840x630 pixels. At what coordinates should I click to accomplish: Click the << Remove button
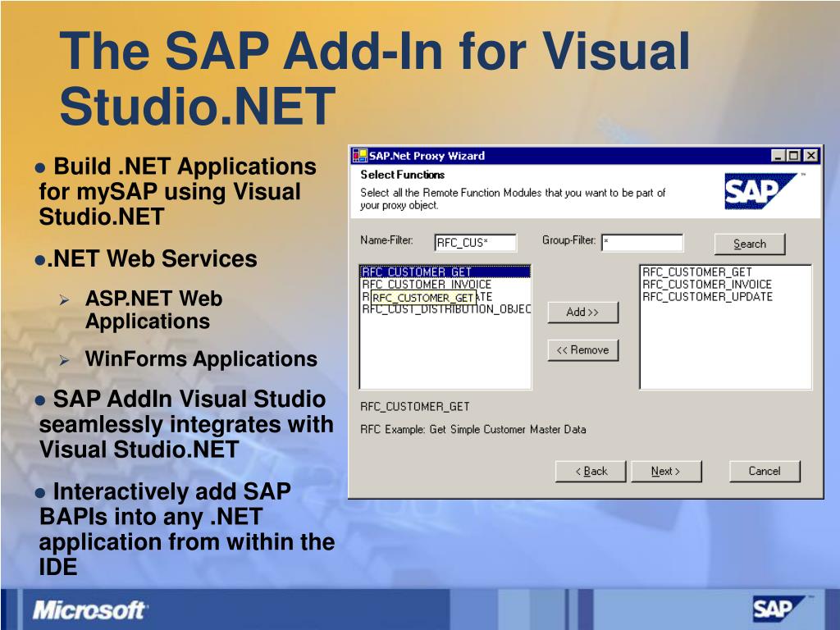click(x=583, y=350)
